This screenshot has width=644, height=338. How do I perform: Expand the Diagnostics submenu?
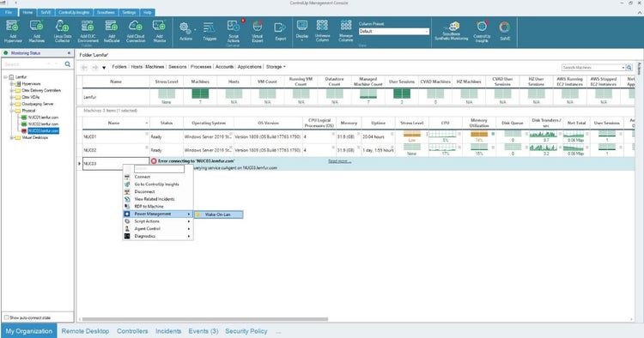[x=158, y=236]
